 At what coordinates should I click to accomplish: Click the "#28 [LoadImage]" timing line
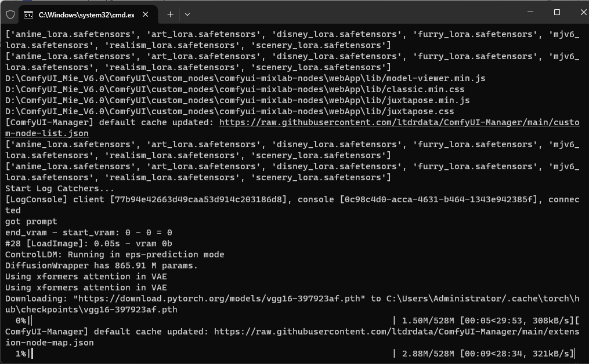[88, 243]
